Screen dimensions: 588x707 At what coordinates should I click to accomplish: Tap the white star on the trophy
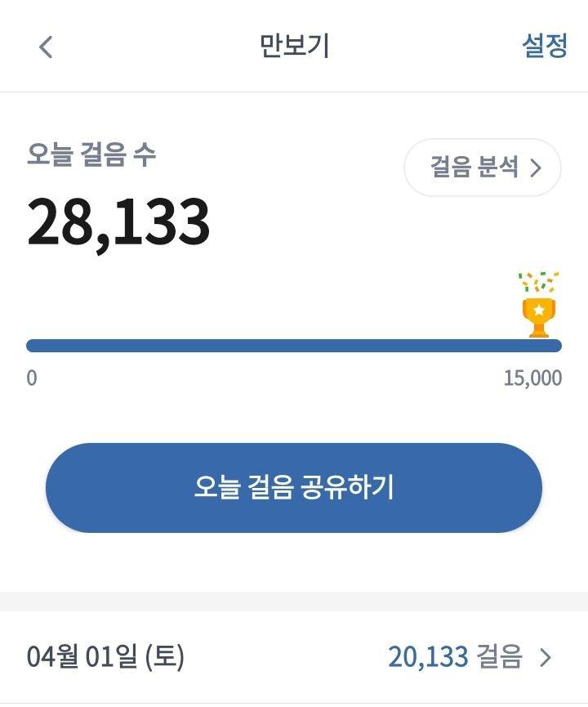click(x=539, y=310)
